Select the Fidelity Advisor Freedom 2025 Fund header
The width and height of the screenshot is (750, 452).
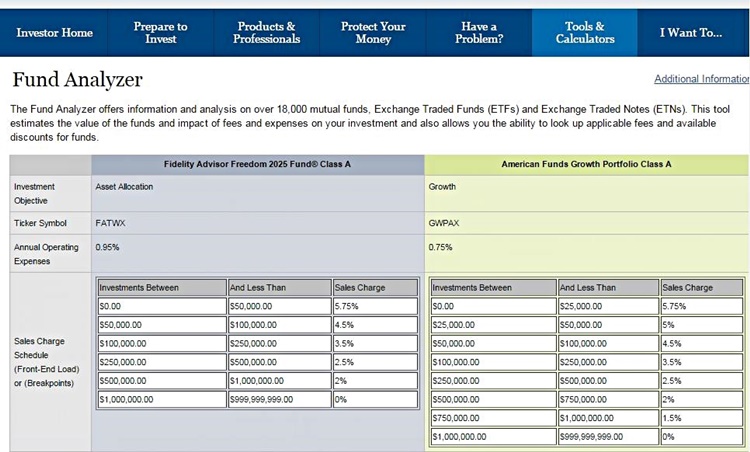coord(257,165)
